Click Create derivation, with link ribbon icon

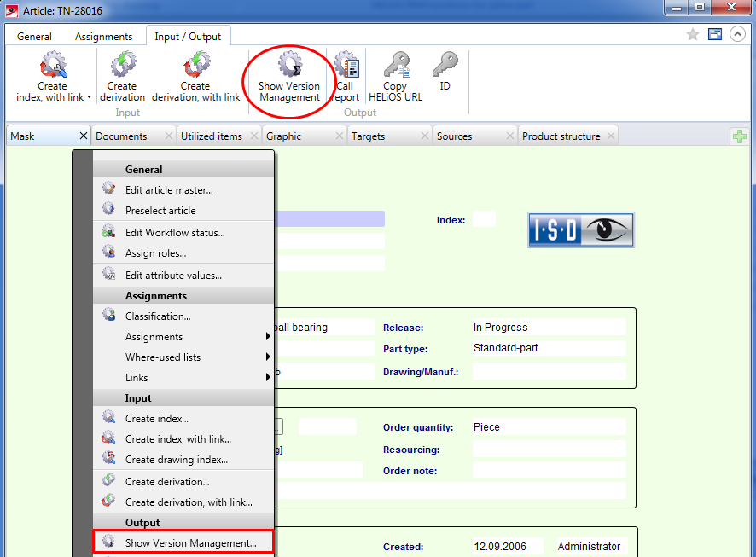pyautogui.click(x=195, y=66)
